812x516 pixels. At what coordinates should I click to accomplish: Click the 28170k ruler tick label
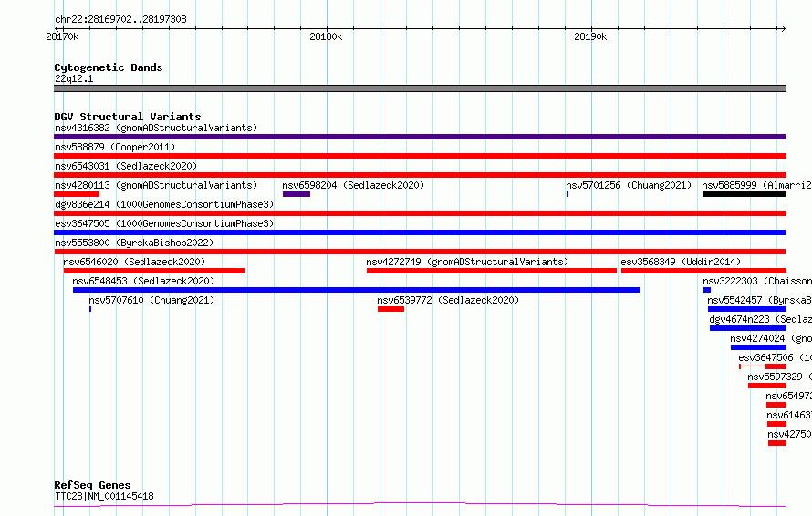(x=62, y=36)
